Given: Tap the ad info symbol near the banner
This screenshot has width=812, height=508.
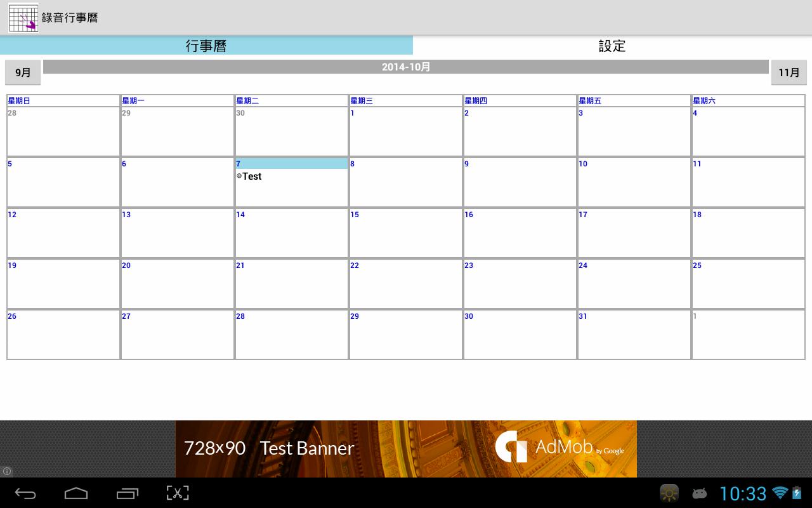Looking at the screenshot, I should coord(6,471).
